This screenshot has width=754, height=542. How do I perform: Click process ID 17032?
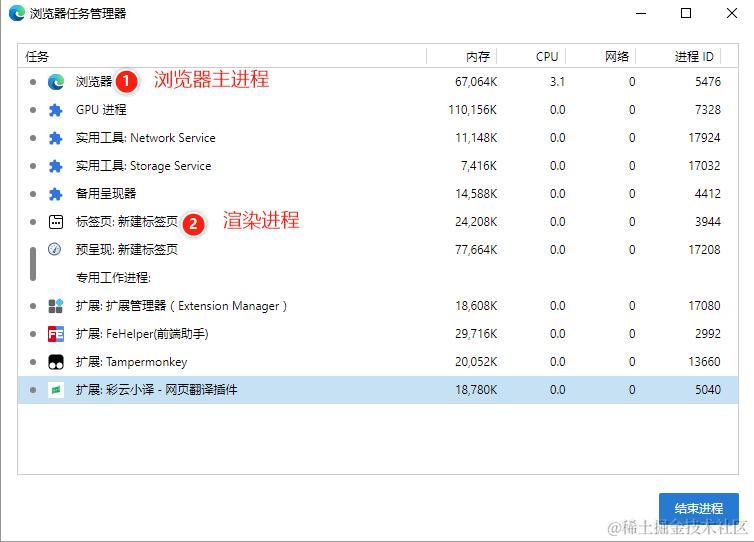pyautogui.click(x=704, y=165)
